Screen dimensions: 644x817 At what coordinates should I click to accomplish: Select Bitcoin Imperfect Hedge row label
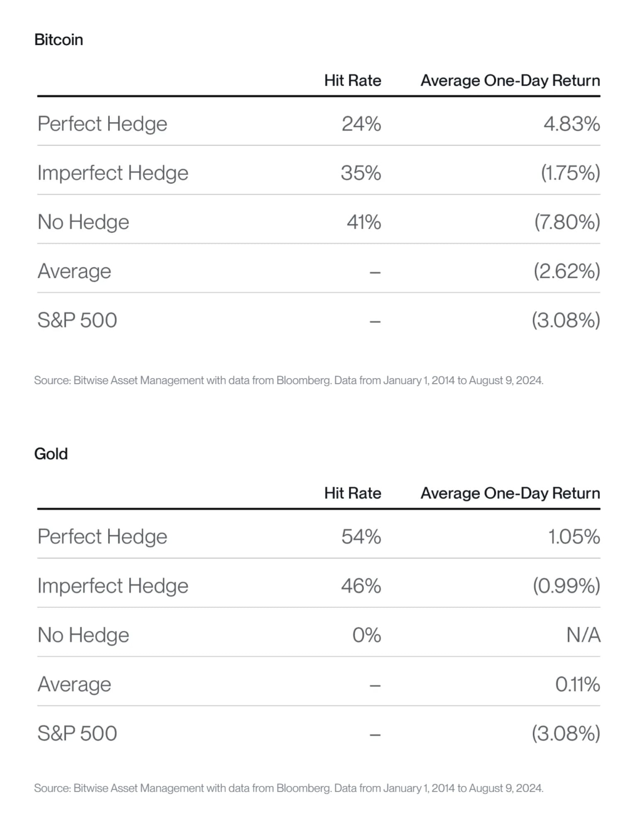point(113,173)
